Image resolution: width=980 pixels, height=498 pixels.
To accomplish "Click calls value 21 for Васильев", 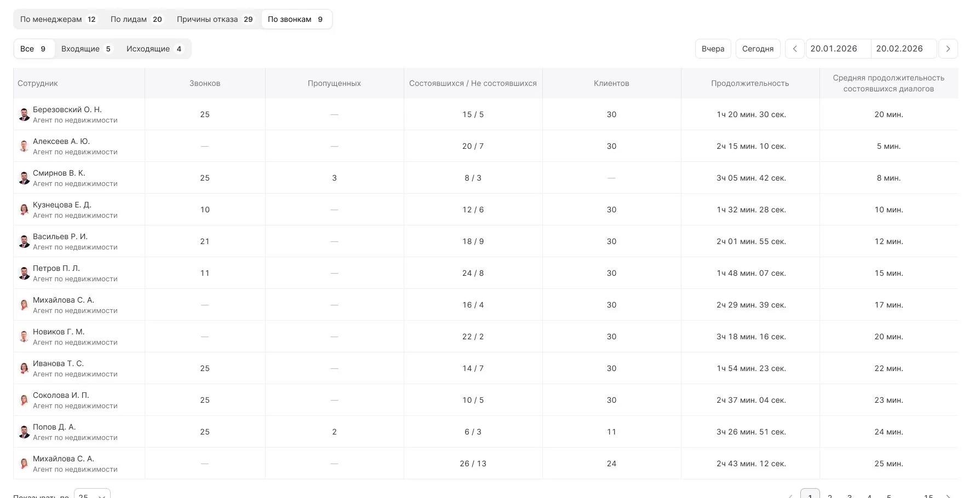I will 205,241.
